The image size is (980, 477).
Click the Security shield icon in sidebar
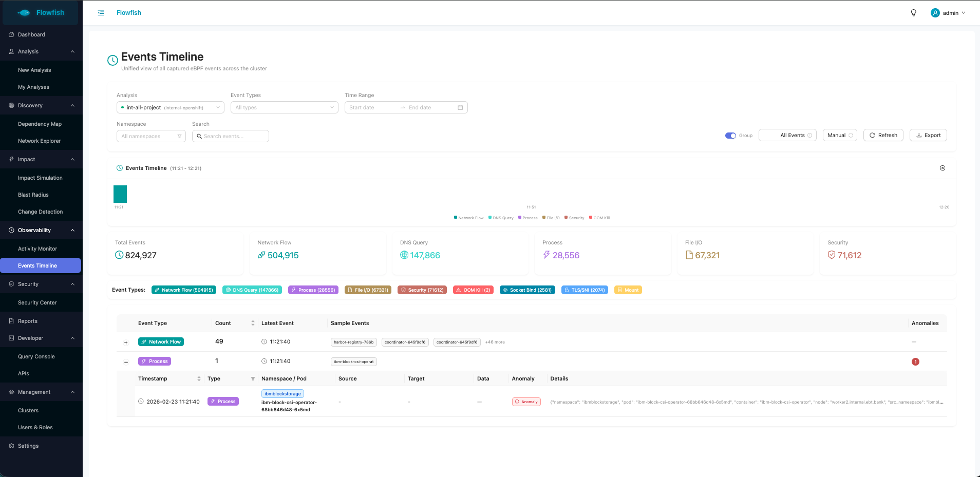(x=11, y=284)
